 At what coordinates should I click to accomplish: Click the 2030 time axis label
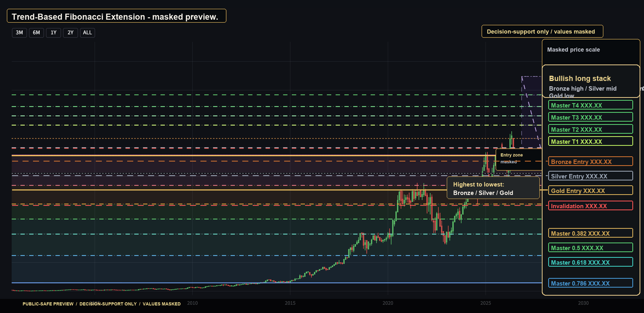click(583, 303)
